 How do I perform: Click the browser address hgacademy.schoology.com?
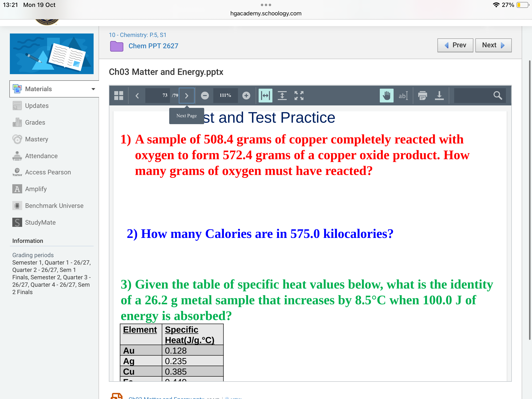click(x=266, y=14)
